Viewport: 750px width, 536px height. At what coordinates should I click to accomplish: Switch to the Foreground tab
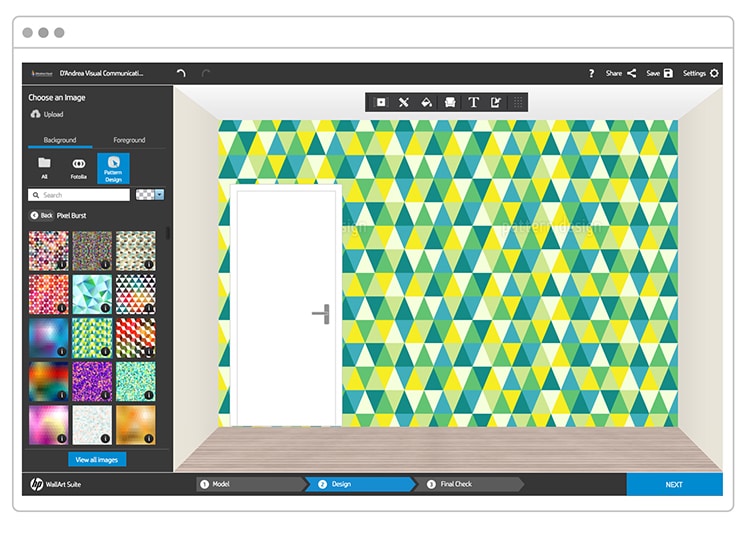(129, 140)
